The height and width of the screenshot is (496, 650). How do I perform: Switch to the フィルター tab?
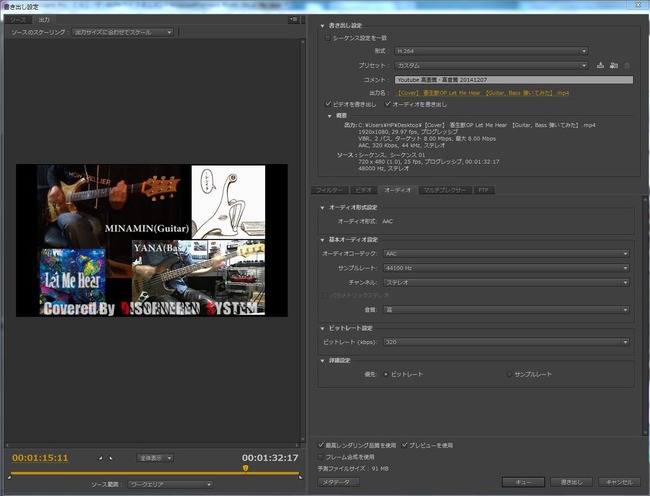330,190
